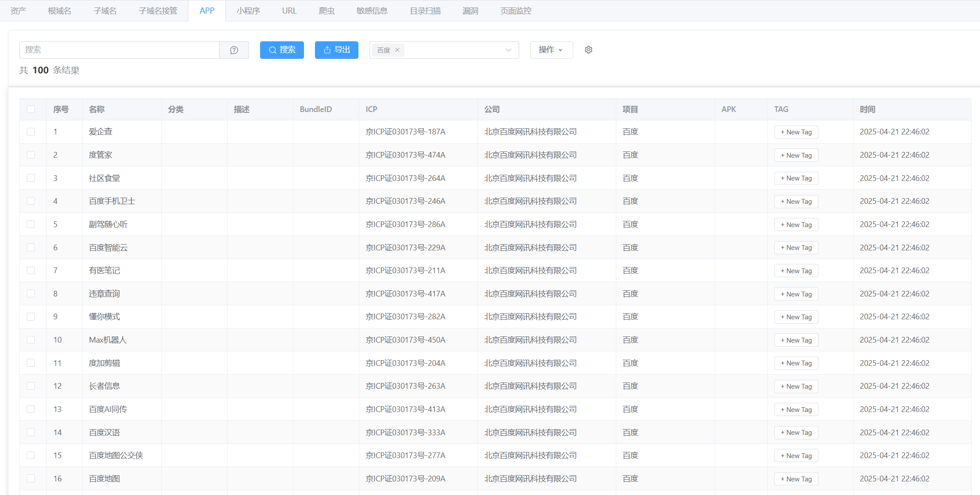The image size is (980, 495).
Task: Open the 漏洞 tab
Action: (470, 11)
